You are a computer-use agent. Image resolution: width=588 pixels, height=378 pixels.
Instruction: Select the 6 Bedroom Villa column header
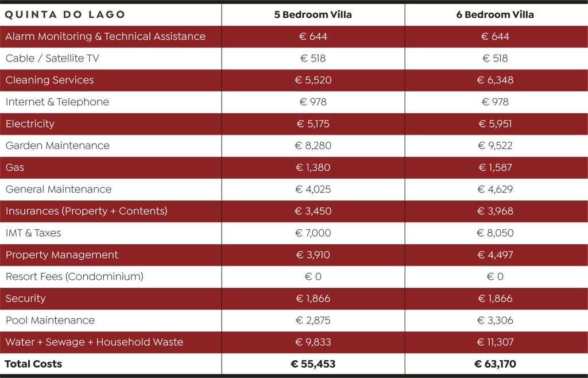495,15
